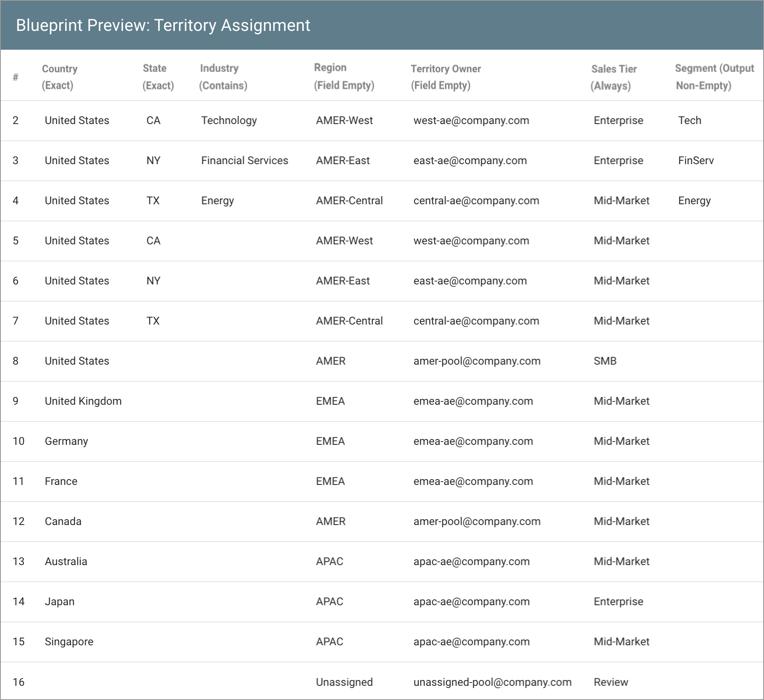Click the AMER-West region in row 2
This screenshot has height=700, width=764.
pos(344,120)
